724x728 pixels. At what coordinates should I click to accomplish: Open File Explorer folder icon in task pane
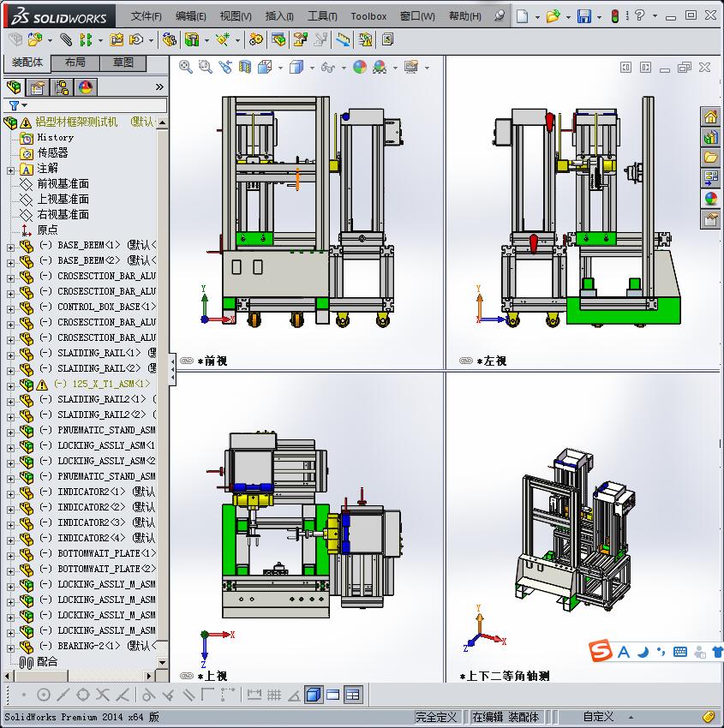click(x=710, y=158)
